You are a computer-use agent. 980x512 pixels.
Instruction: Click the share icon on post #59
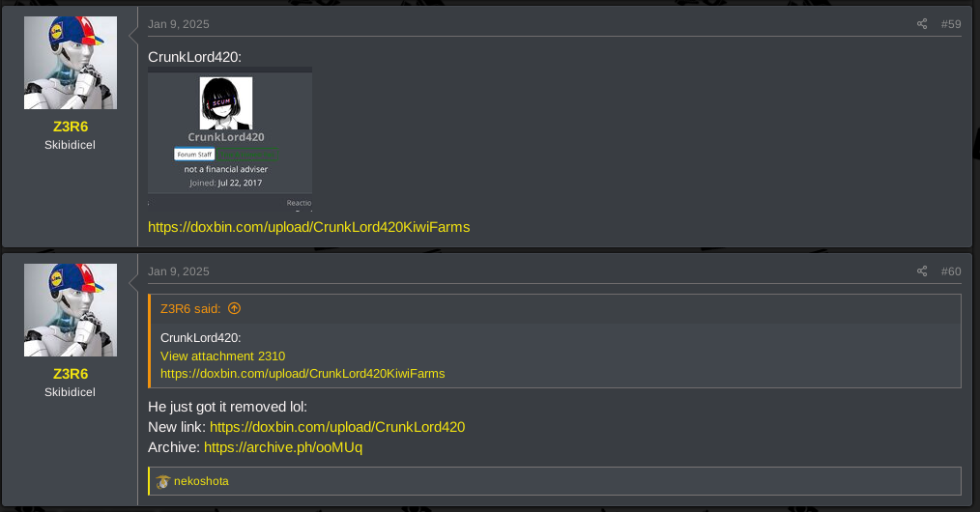point(922,24)
